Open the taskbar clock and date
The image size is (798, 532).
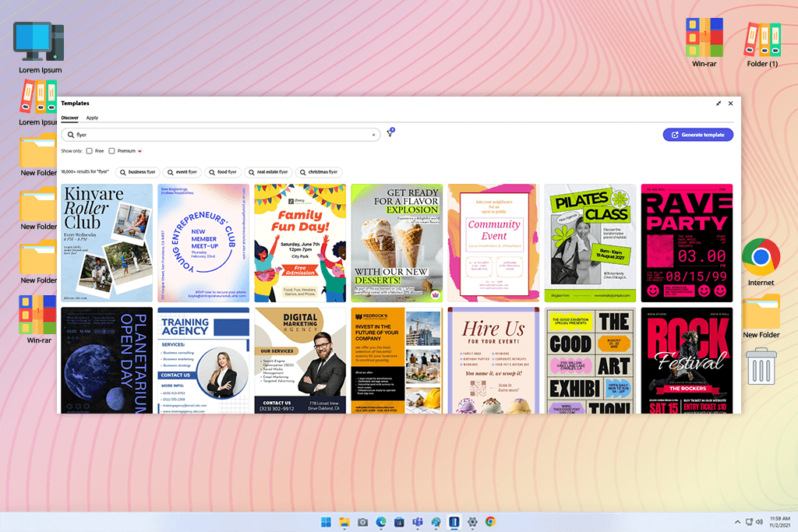pyautogui.click(x=779, y=522)
